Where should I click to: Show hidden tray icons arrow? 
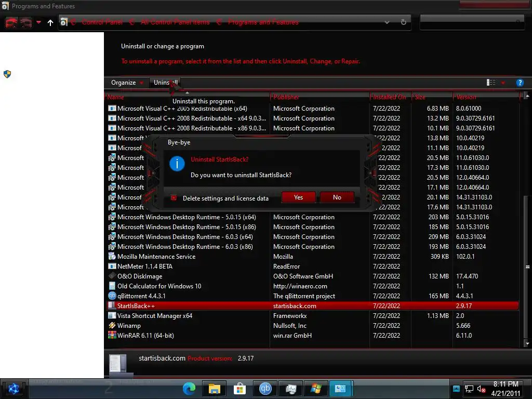point(456,389)
